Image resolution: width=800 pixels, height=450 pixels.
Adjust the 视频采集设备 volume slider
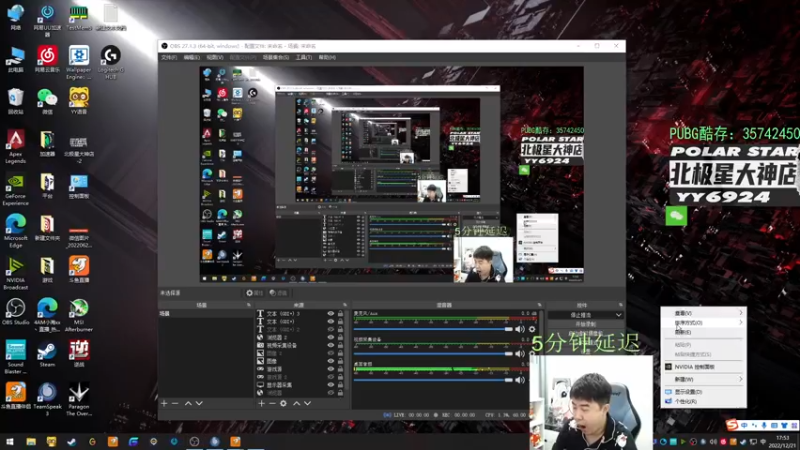point(433,354)
